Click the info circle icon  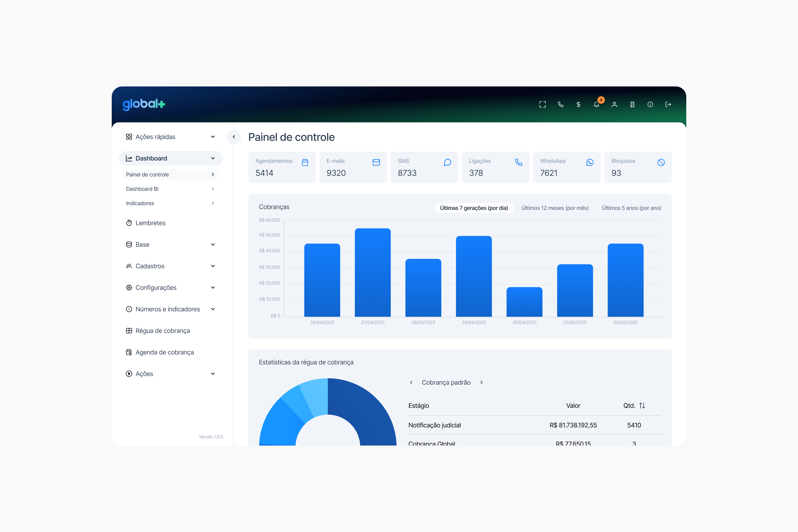click(x=650, y=105)
